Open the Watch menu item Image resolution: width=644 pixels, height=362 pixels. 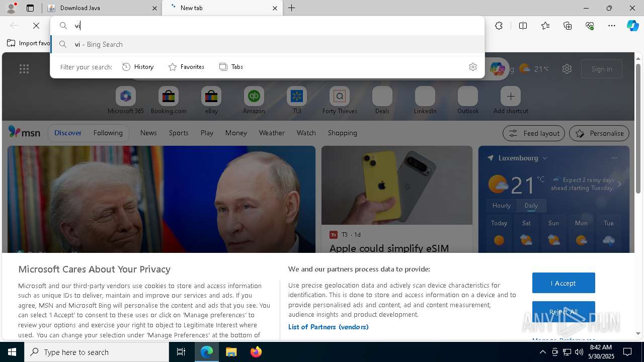pyautogui.click(x=306, y=133)
